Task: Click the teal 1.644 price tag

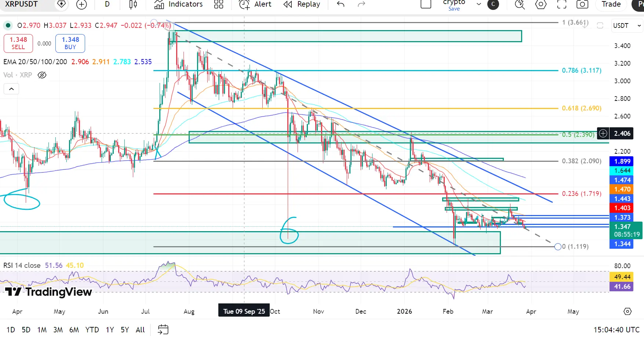Action: tap(621, 171)
